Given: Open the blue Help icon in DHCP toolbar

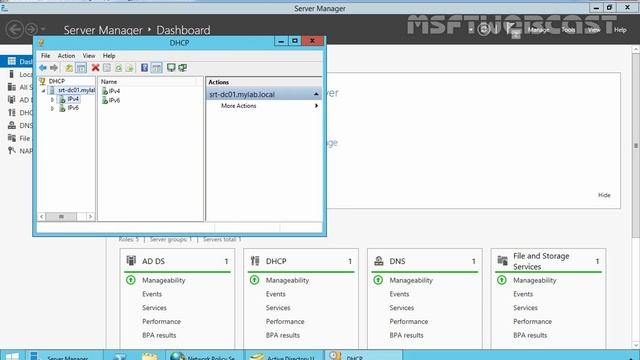Looking at the screenshot, I should 144,68.
